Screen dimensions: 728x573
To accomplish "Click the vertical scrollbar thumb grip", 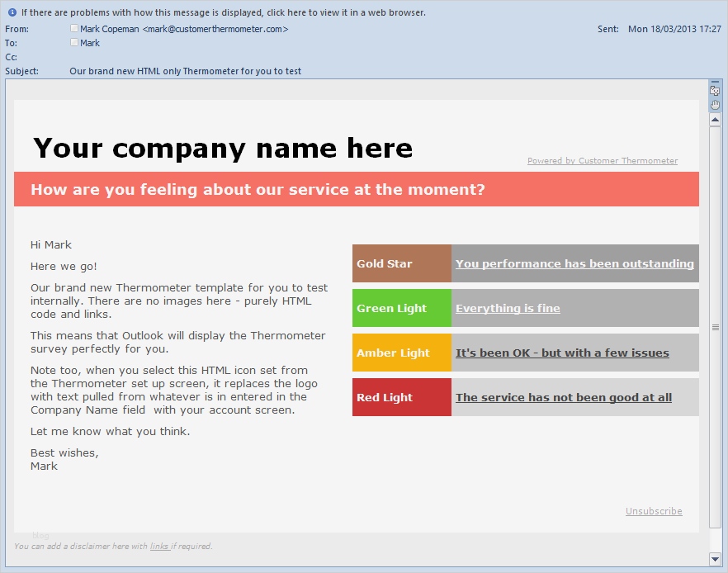I will 715,327.
